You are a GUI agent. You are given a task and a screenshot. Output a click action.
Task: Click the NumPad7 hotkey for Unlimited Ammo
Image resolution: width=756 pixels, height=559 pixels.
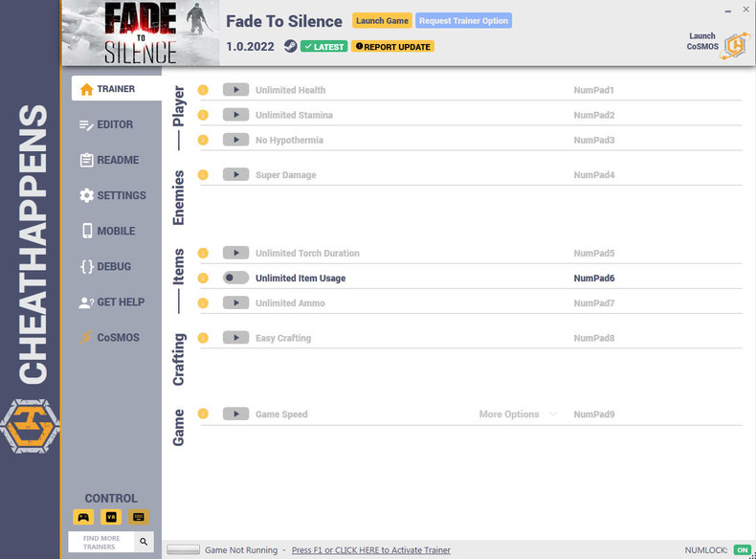[x=594, y=303]
